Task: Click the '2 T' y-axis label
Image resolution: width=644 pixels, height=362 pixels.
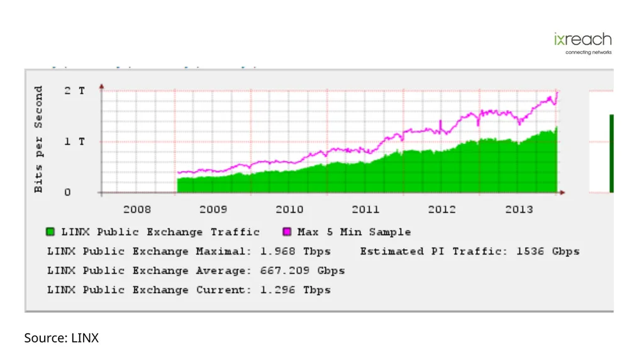Action: pos(75,90)
